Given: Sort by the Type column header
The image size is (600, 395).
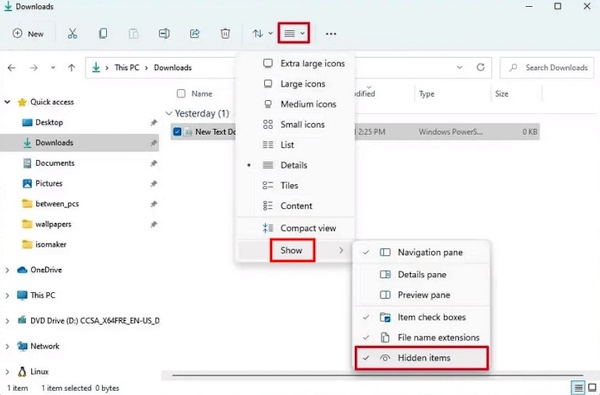Looking at the screenshot, I should pyautogui.click(x=427, y=94).
